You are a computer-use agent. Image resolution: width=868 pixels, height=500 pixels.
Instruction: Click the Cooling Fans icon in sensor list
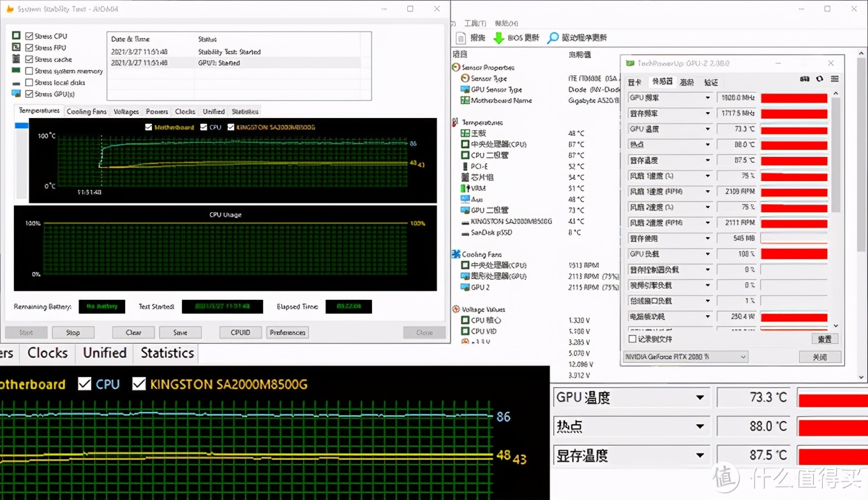tap(456, 254)
